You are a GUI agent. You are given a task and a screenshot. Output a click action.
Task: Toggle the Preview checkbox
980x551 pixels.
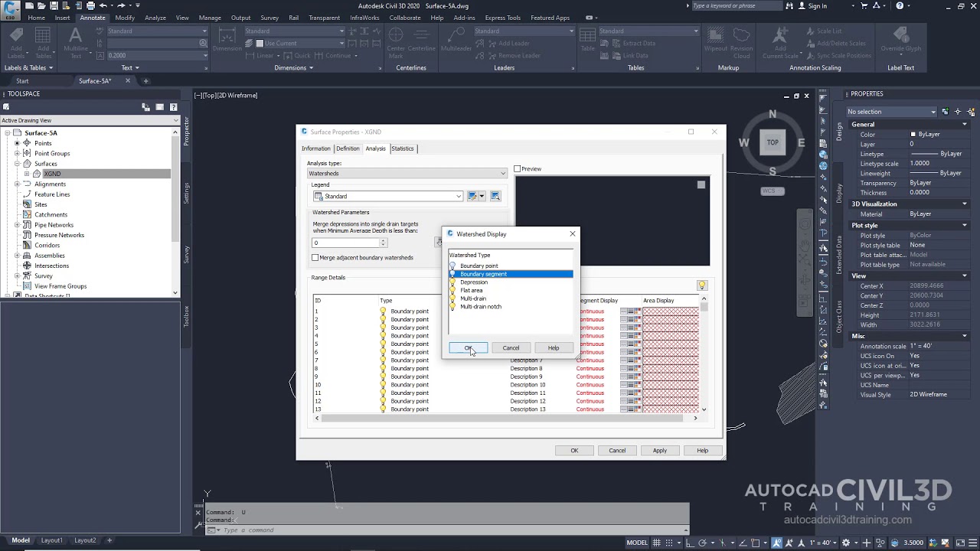click(518, 169)
